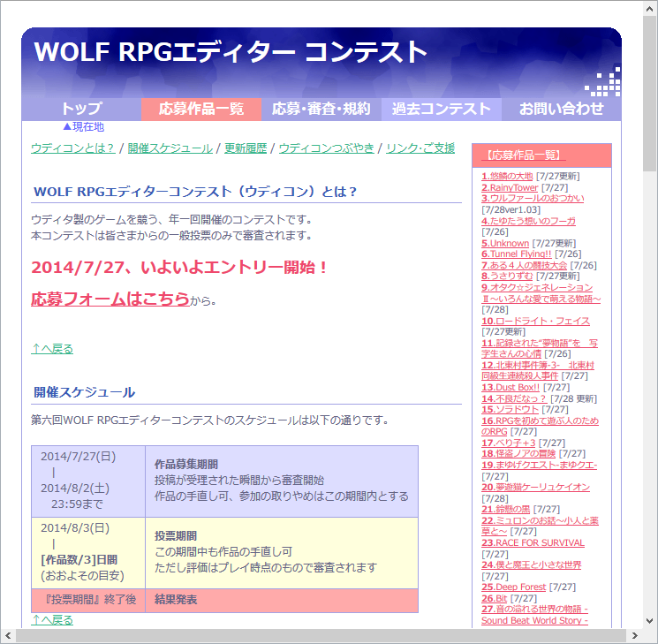Go to the 過去コンテスト tab
The image size is (658, 644).
442,110
